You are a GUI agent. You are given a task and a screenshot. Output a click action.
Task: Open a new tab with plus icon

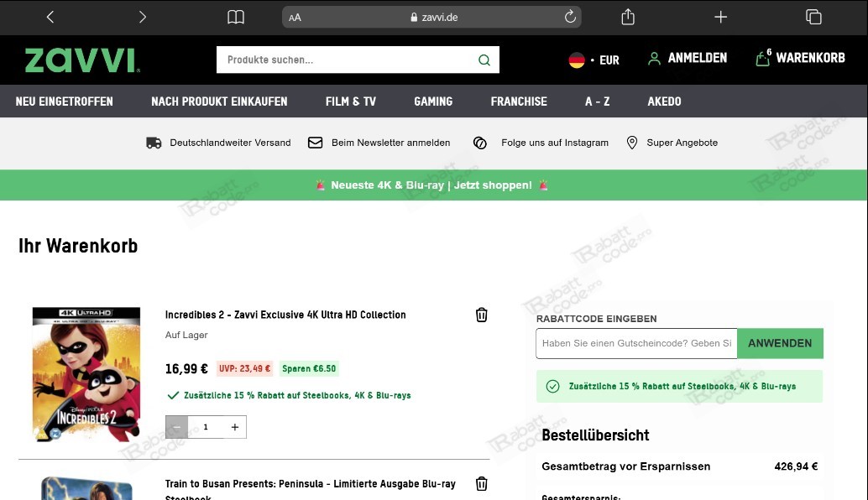(720, 17)
